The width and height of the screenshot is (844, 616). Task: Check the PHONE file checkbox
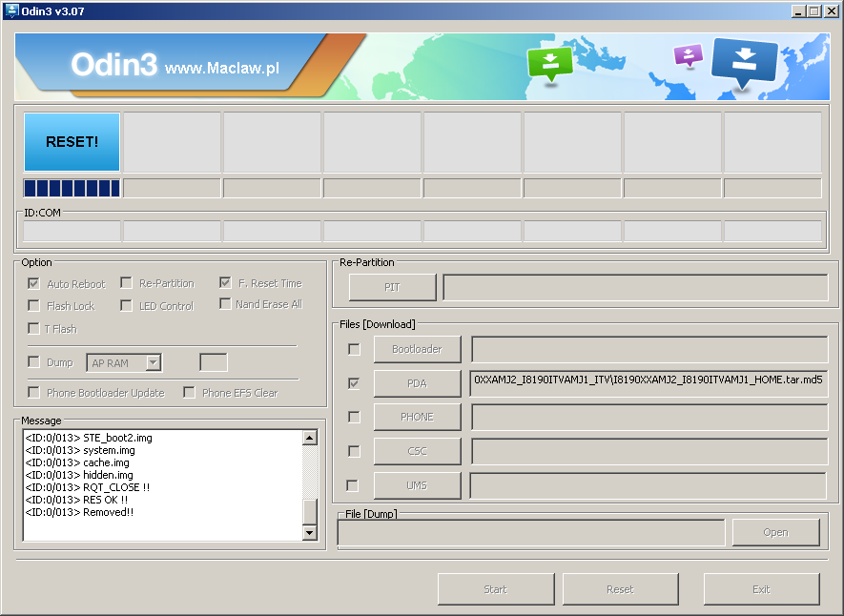pos(354,417)
